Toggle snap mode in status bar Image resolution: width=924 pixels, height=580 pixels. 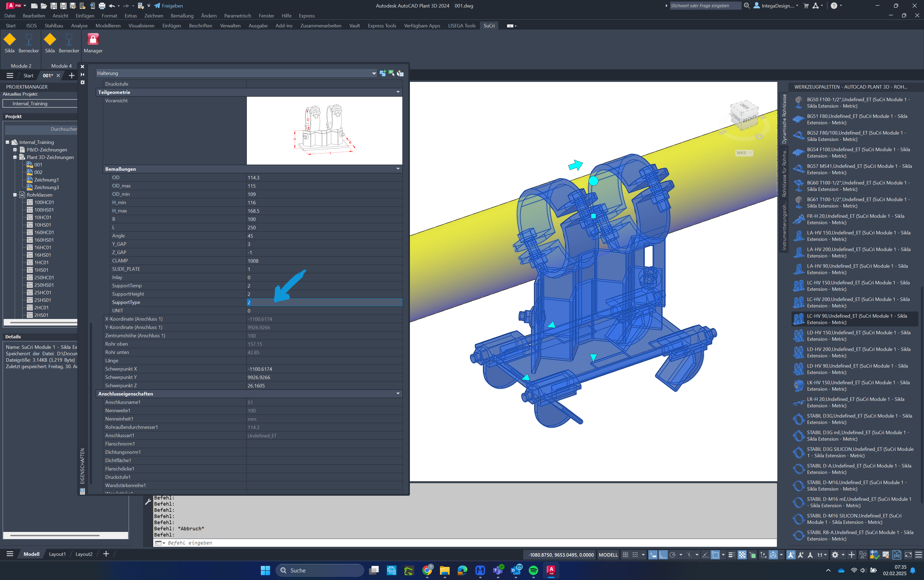coord(635,555)
